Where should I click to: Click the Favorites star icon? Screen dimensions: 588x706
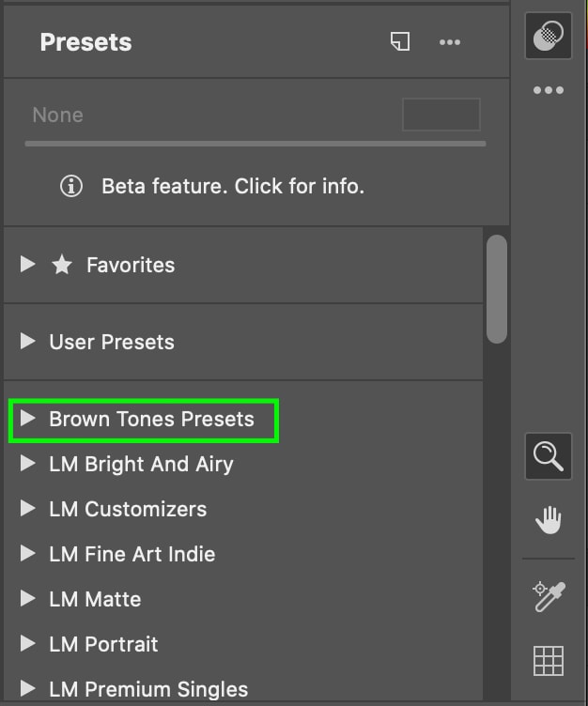tap(62, 265)
